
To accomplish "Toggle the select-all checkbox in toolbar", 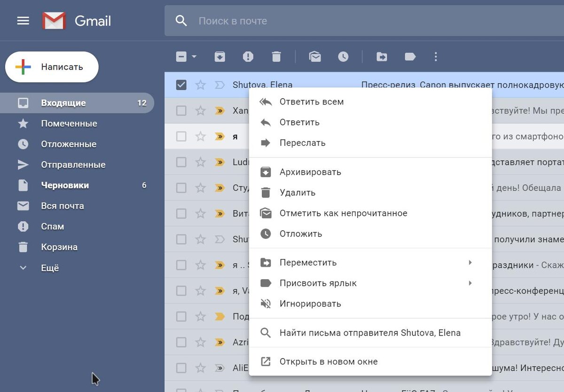I will click(x=181, y=57).
